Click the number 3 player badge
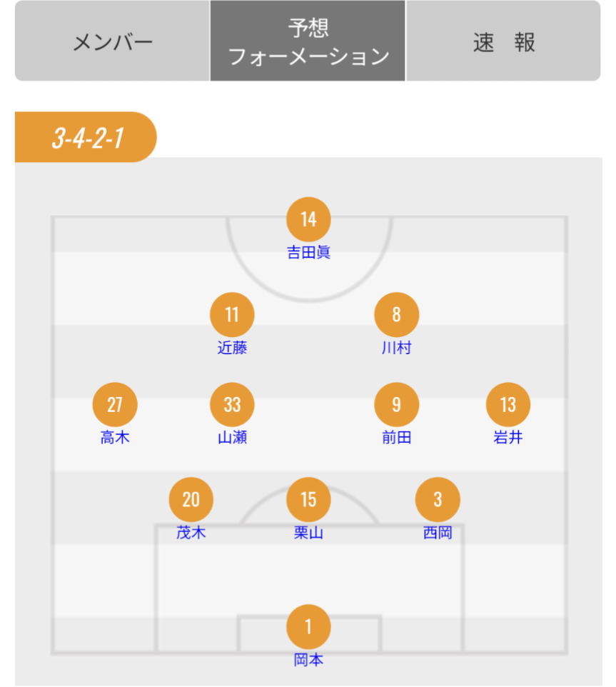This screenshot has width=616, height=687. [x=438, y=499]
